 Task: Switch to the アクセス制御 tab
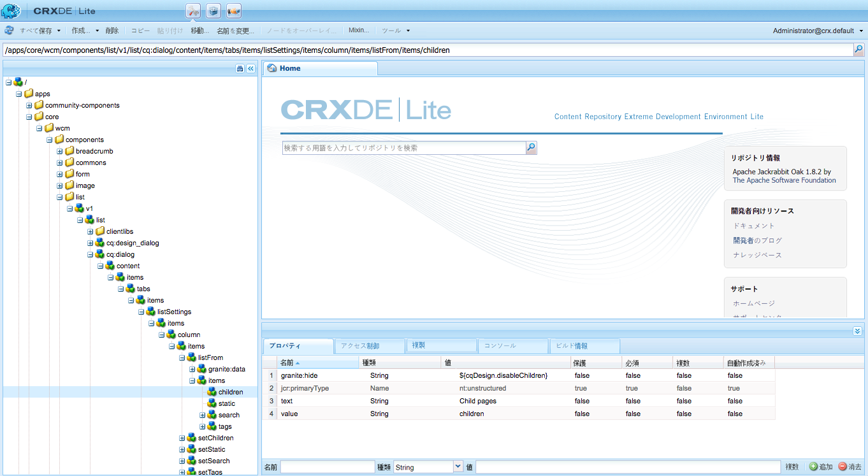[x=370, y=346]
